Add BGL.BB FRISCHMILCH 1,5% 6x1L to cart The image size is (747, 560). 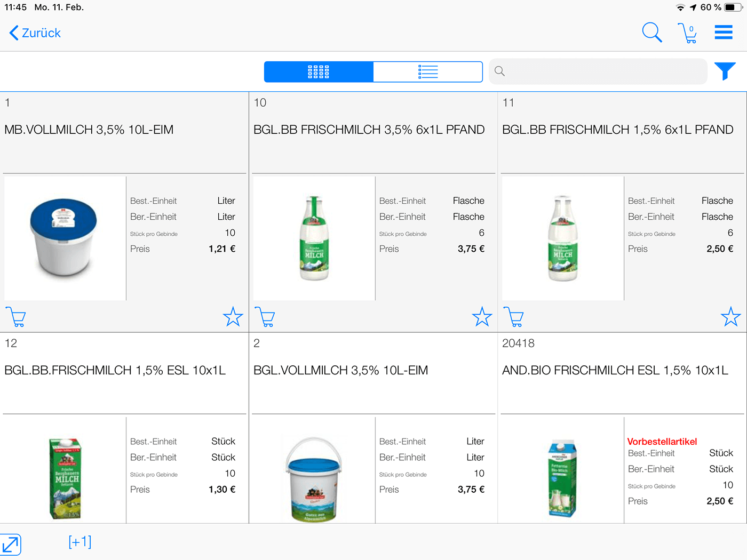click(513, 317)
